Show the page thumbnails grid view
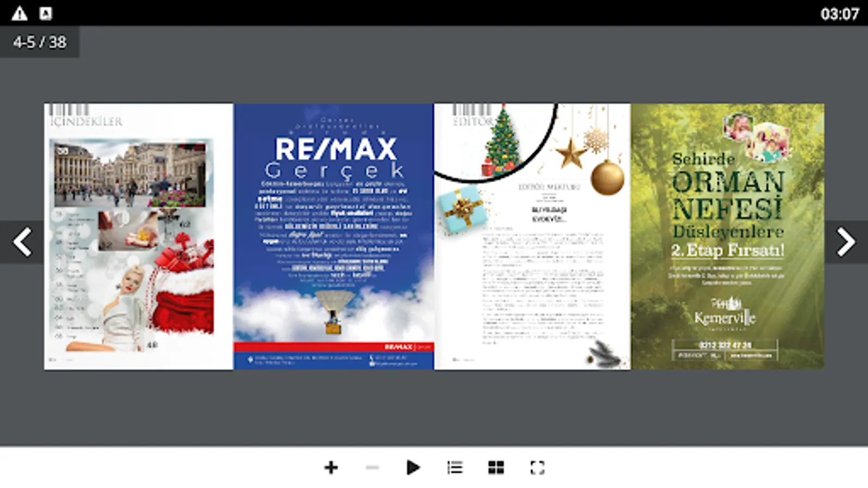The height and width of the screenshot is (488, 868). pyautogui.click(x=496, y=467)
